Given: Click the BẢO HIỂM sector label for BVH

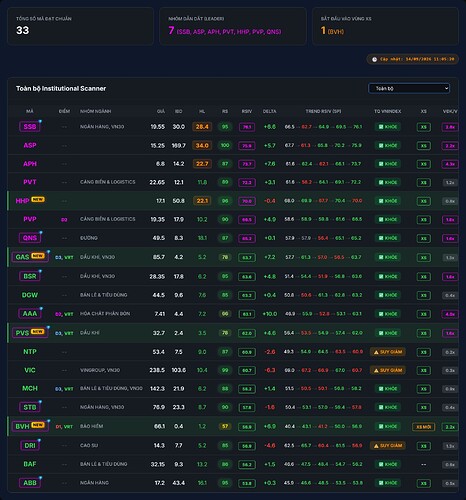Looking at the screenshot, I should click(91, 426).
